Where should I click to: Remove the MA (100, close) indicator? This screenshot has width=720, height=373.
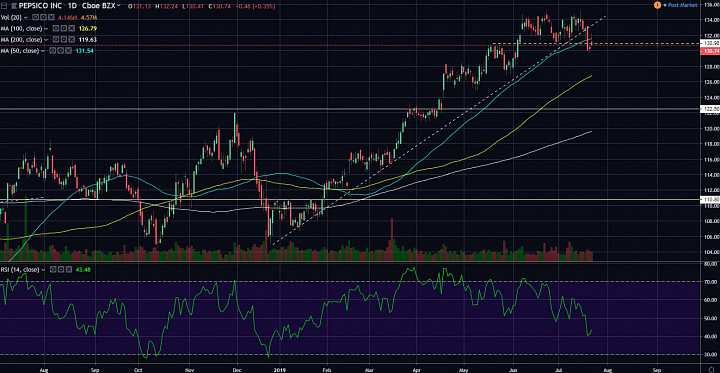71,28
